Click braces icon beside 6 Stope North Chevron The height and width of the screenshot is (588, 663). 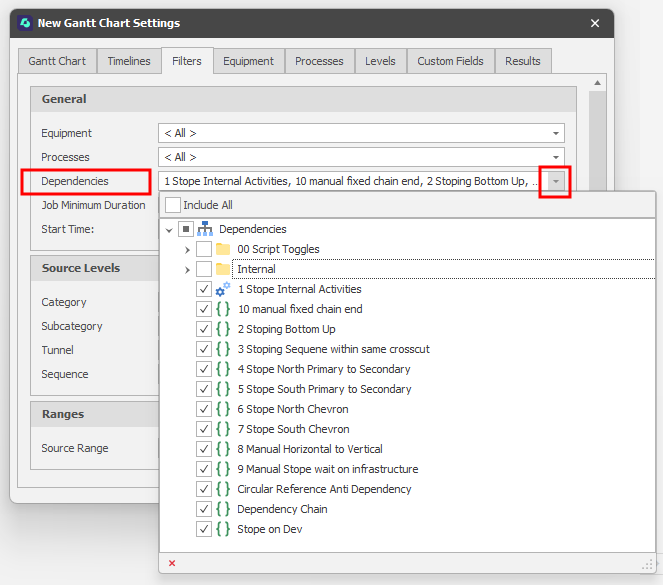coord(223,410)
